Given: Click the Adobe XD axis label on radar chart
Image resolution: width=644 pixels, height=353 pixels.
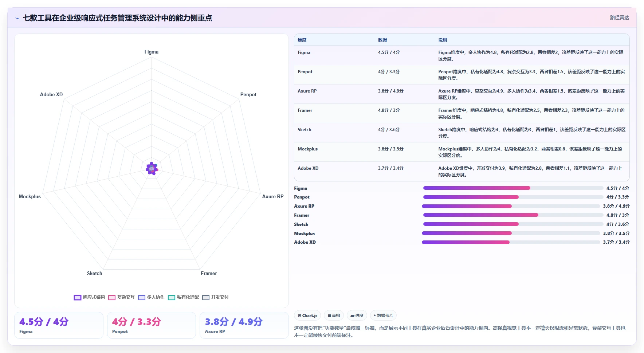Looking at the screenshot, I should click(x=51, y=95).
